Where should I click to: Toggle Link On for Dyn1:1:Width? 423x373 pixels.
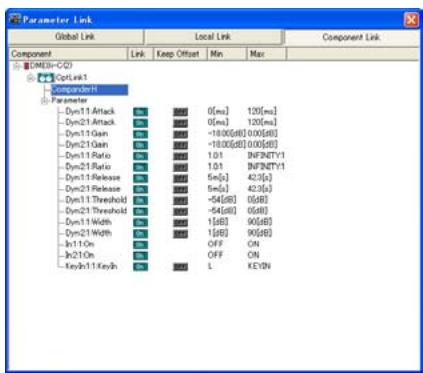click(x=140, y=222)
